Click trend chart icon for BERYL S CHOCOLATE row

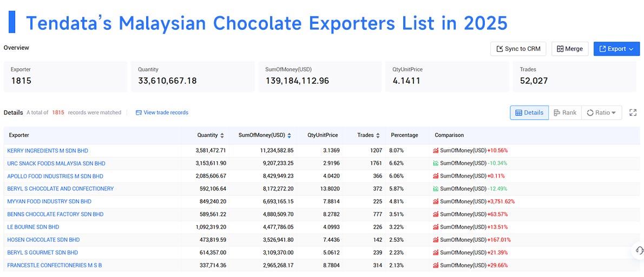(x=436, y=189)
